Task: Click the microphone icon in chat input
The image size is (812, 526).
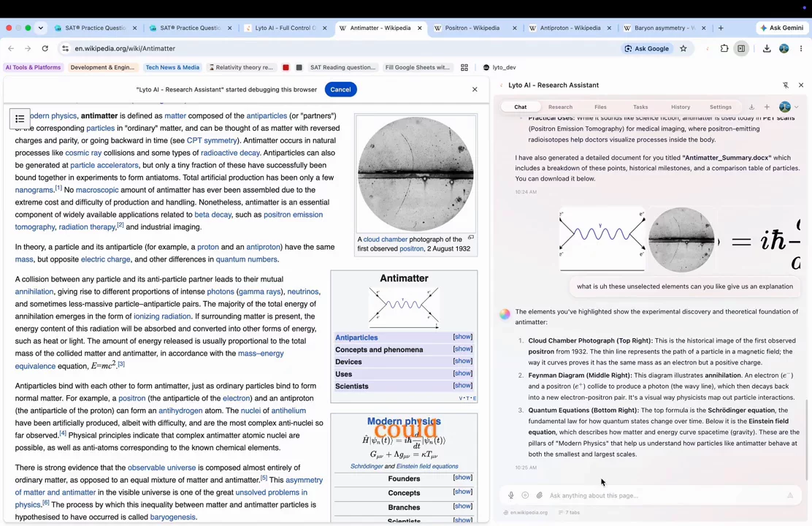Action: tap(510, 495)
